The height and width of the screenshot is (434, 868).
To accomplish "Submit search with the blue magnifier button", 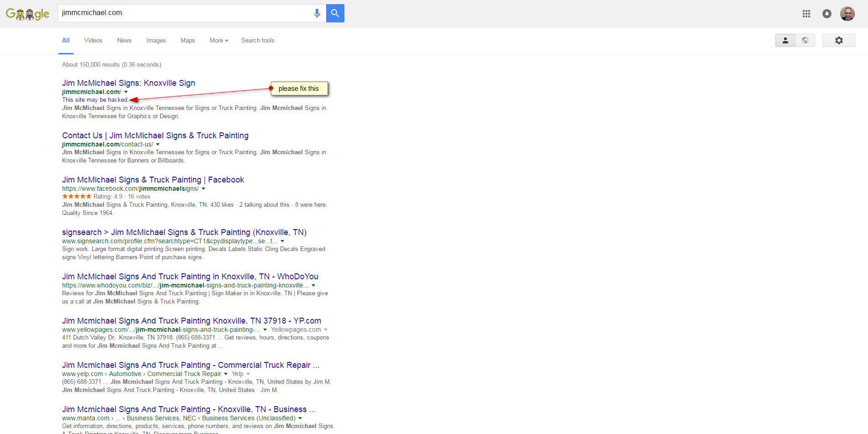I will tap(335, 13).
